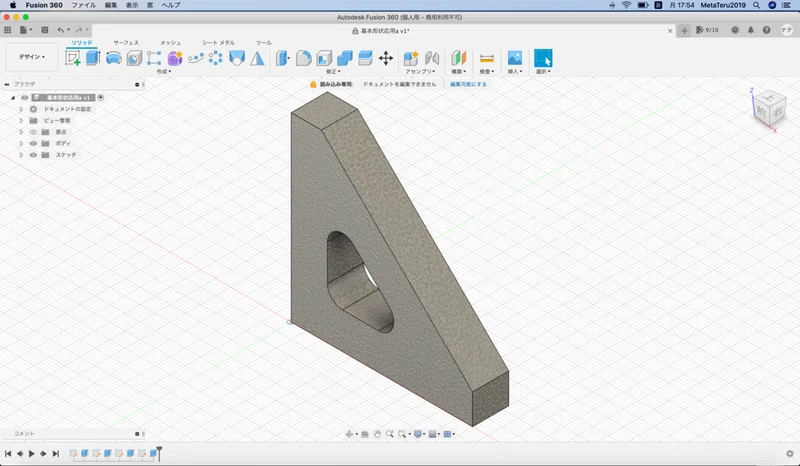Click the Zoom Fit magnifier icon
This screenshot has height=466, width=800.
(403, 434)
